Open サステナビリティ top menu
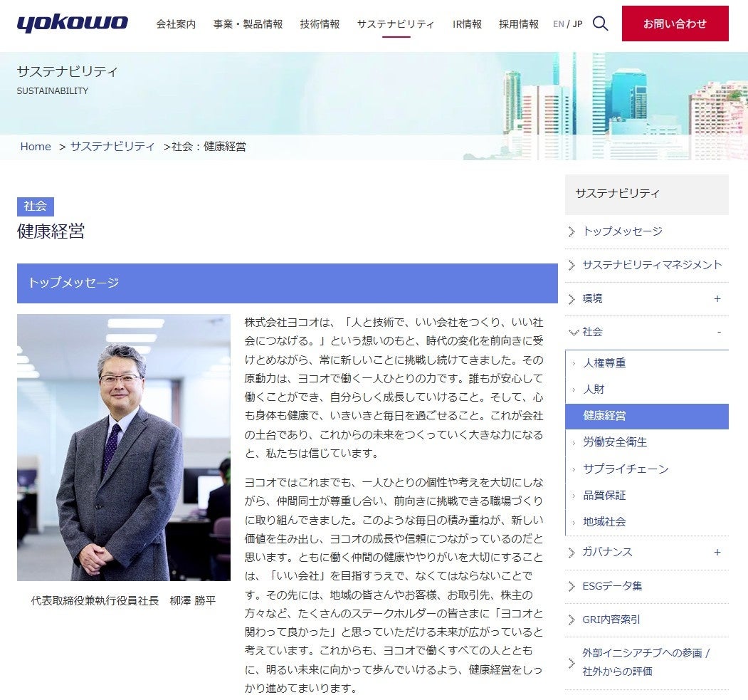The width and height of the screenshot is (748, 700). coord(396,24)
